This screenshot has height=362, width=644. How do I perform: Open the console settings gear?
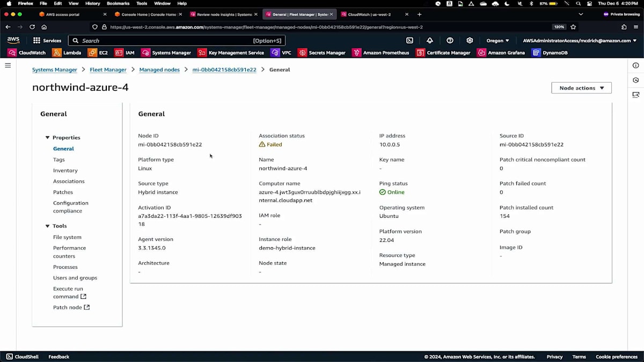470,40
